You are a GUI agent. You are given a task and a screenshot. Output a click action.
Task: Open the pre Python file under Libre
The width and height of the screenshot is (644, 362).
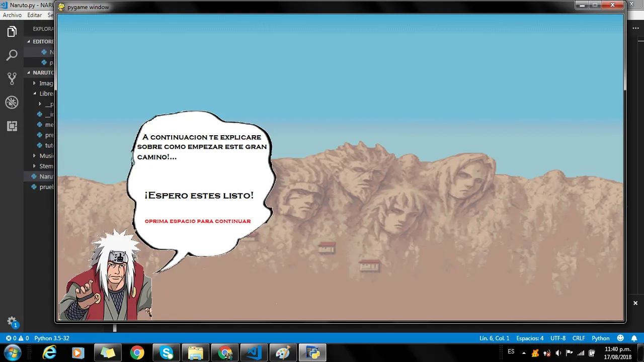coord(39,135)
